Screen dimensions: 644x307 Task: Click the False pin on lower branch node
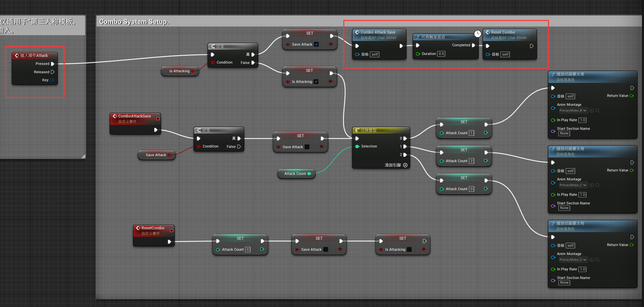click(239, 147)
